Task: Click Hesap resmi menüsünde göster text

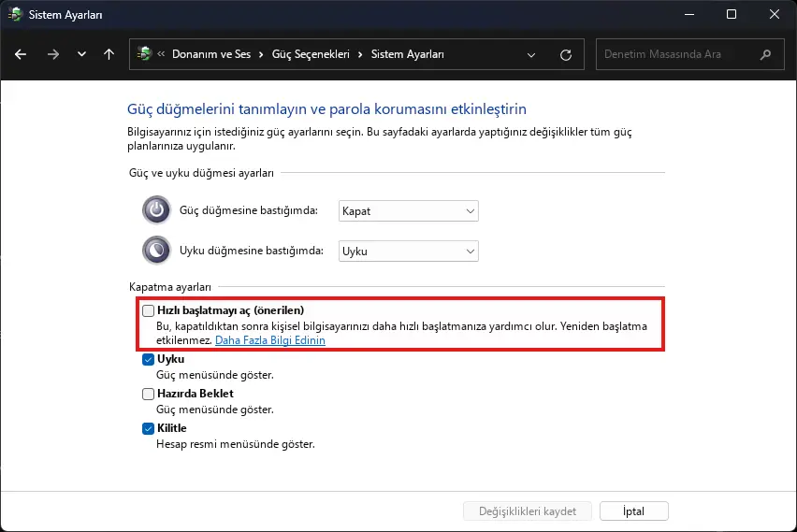Action: (x=236, y=444)
